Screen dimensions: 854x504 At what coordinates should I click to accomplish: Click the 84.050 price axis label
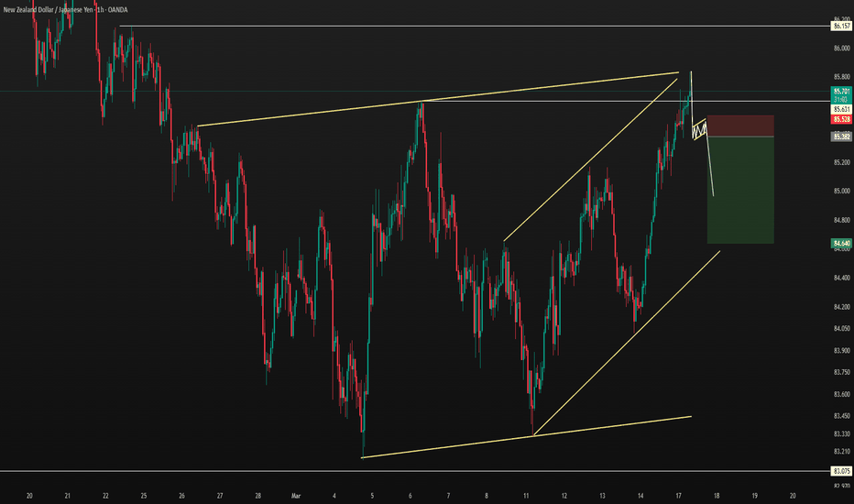pos(841,329)
